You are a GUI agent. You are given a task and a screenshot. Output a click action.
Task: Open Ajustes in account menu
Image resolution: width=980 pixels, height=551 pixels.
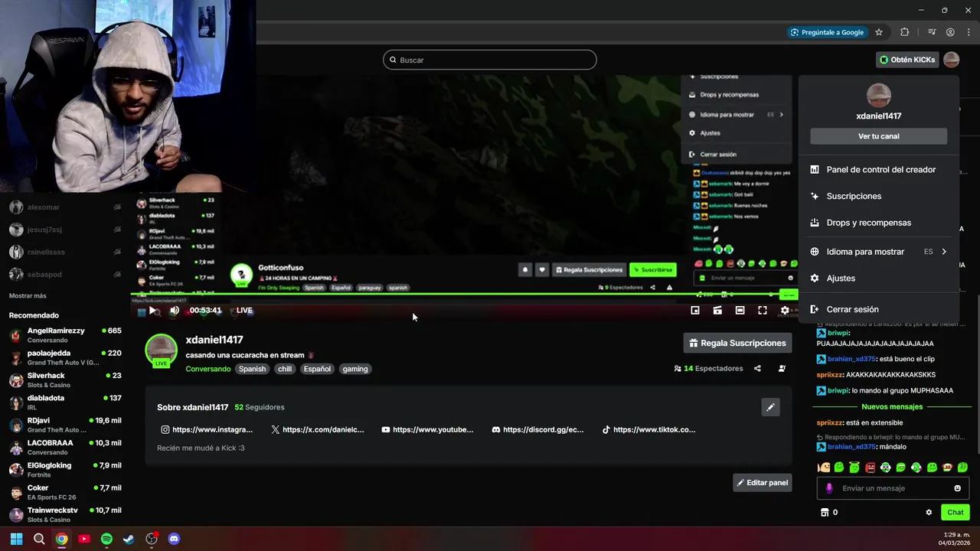pyautogui.click(x=879, y=279)
